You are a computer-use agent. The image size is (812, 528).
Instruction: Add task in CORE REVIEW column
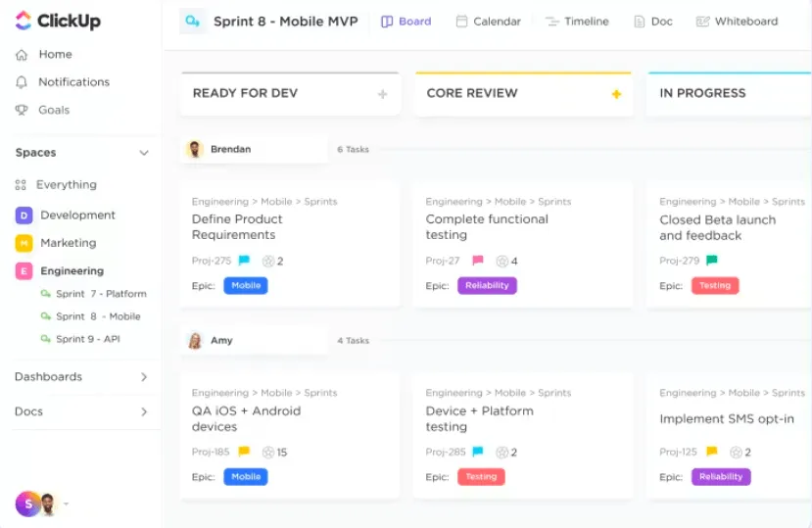click(616, 94)
